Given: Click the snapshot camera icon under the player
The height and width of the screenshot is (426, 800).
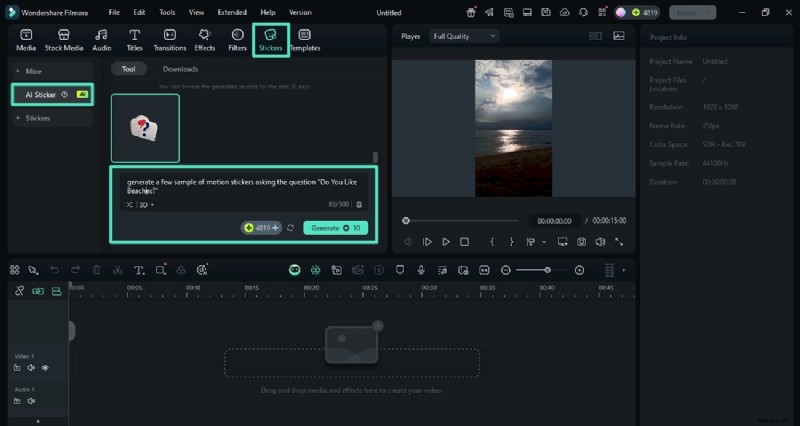Looking at the screenshot, I should click(x=581, y=242).
